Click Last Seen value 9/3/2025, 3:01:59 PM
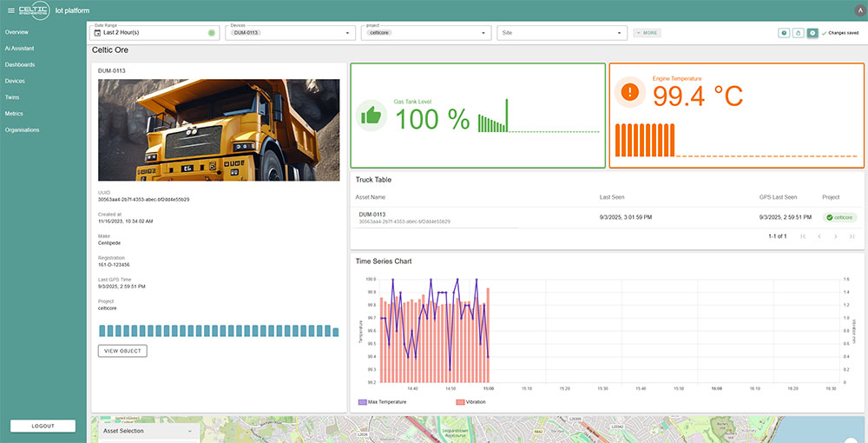The width and height of the screenshot is (868, 443). [x=626, y=218]
